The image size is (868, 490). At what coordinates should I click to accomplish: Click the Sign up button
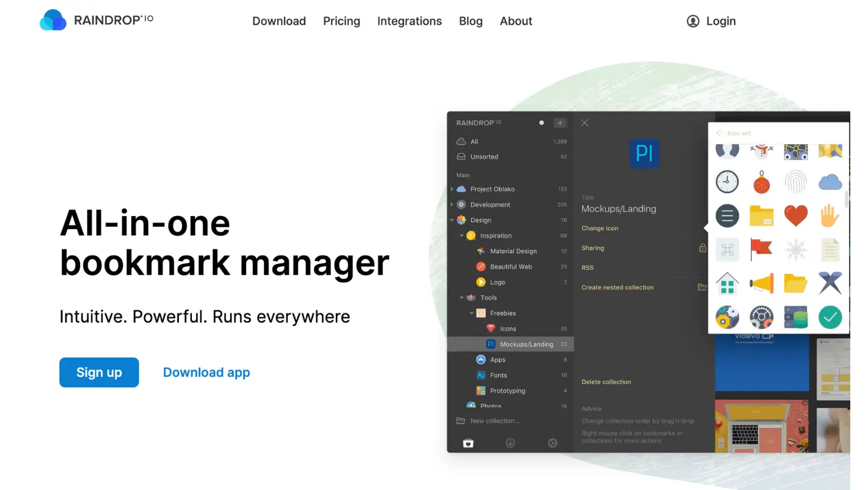pyautogui.click(x=99, y=373)
